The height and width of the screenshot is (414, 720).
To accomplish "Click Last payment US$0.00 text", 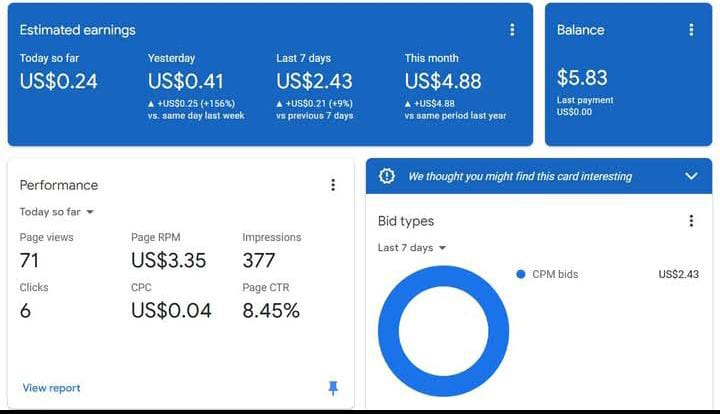I will tap(585, 106).
